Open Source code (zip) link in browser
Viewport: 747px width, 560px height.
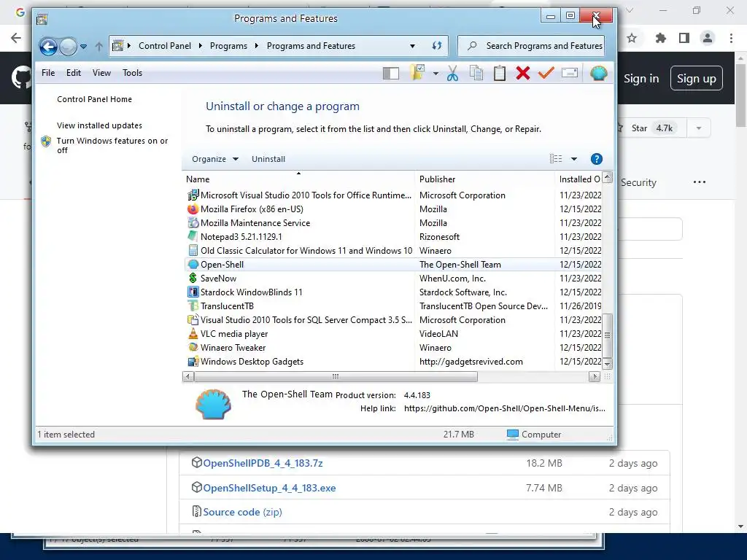[x=242, y=512]
